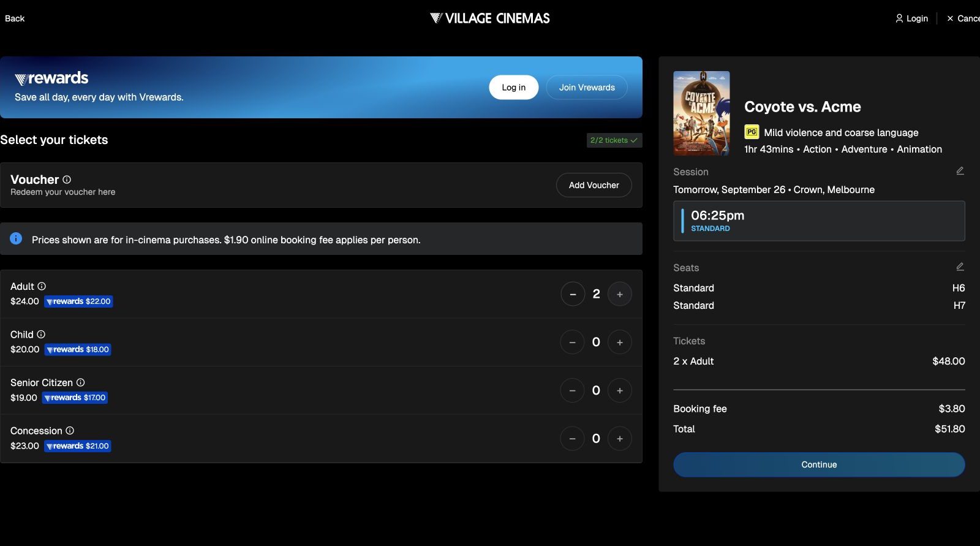Select the 06:25pm Standard session box
The height and width of the screenshot is (546, 980).
pyautogui.click(x=819, y=221)
